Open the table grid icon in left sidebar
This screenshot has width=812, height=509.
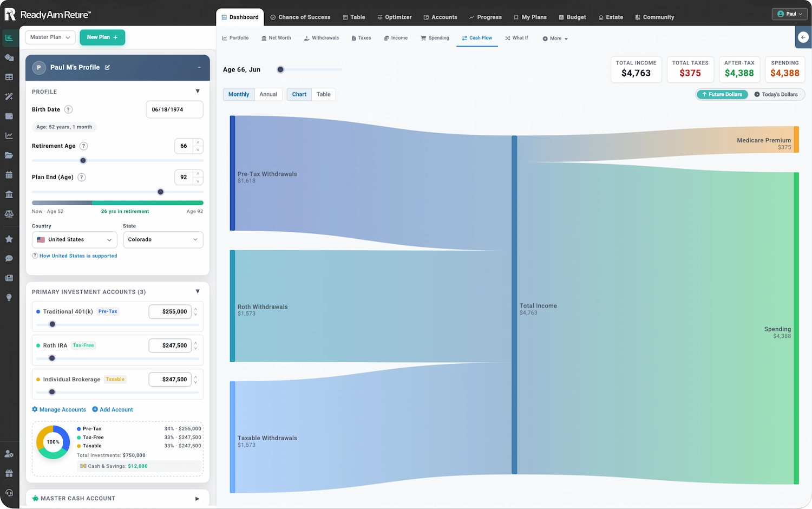pyautogui.click(x=9, y=77)
